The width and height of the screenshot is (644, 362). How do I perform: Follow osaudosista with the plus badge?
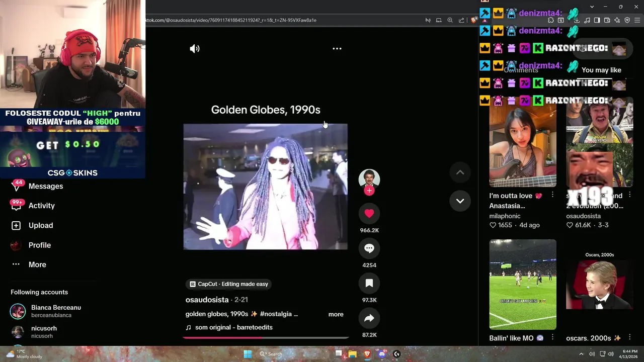[369, 191]
